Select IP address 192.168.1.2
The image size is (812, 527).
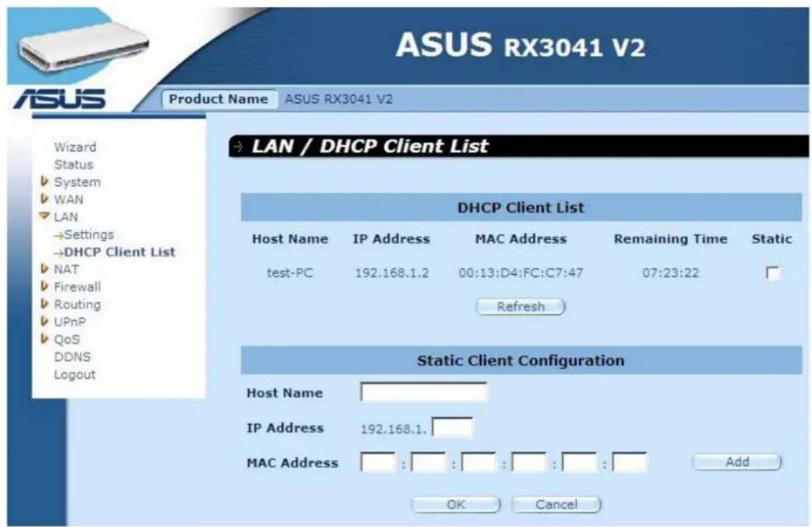pos(392,273)
